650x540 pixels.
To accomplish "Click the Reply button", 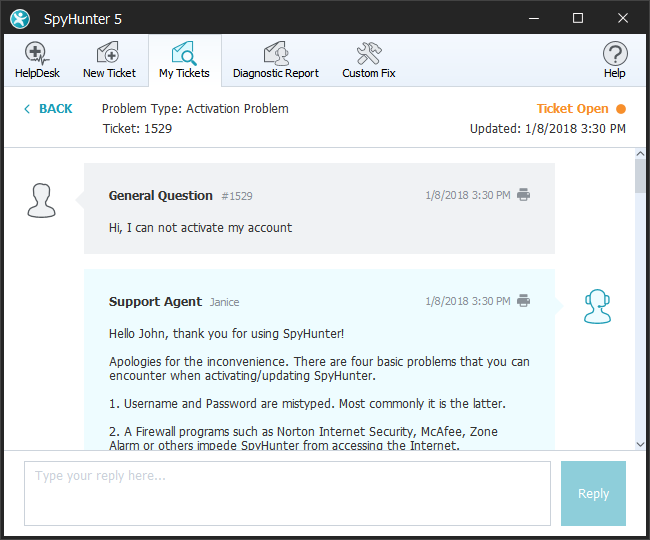I will 593,493.
